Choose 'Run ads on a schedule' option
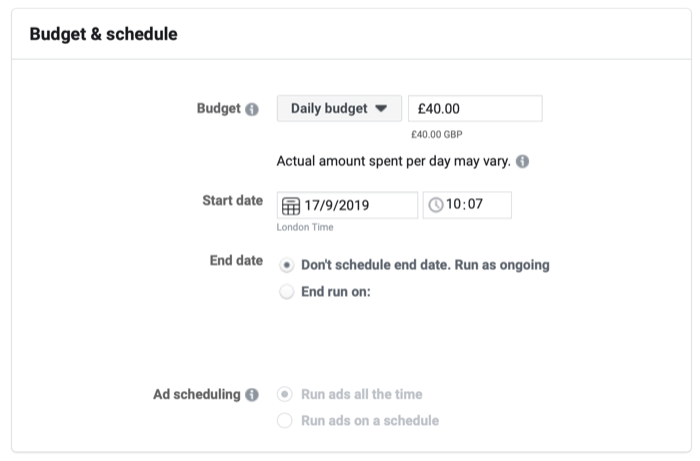 pyautogui.click(x=285, y=420)
